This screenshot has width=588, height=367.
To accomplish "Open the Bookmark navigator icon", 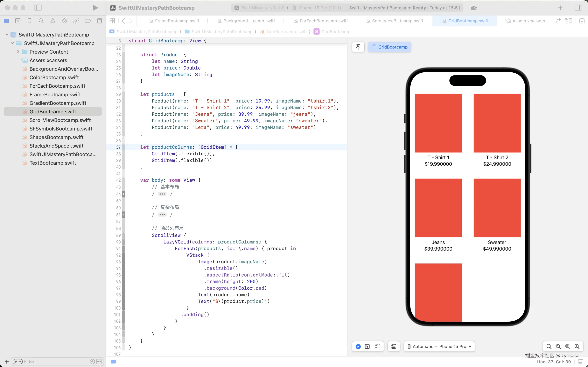I will click(x=29, y=21).
